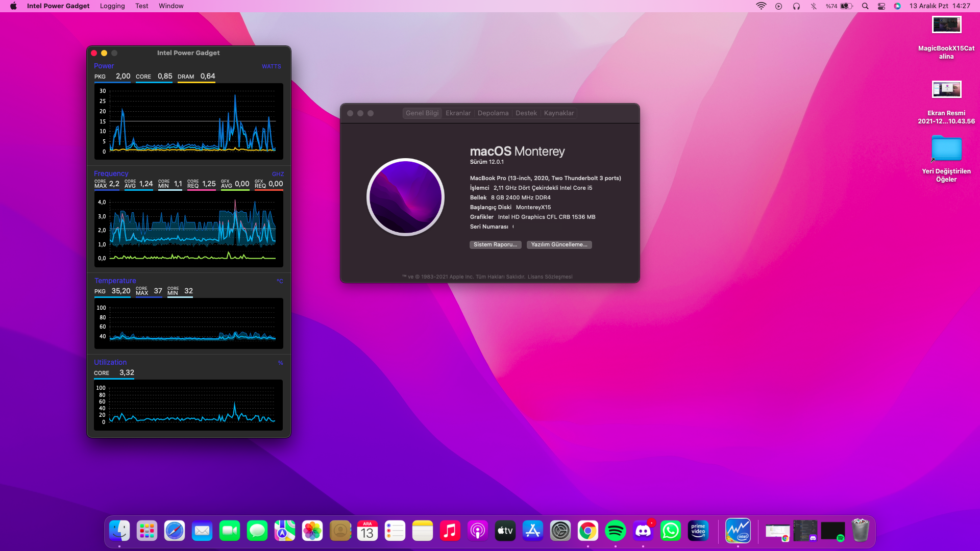Launch Spotify from the dock
The height and width of the screenshot is (551, 980).
[x=615, y=531]
